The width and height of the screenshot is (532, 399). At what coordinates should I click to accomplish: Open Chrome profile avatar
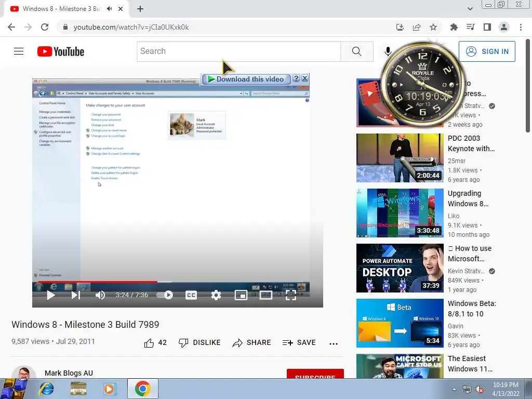coord(504,27)
